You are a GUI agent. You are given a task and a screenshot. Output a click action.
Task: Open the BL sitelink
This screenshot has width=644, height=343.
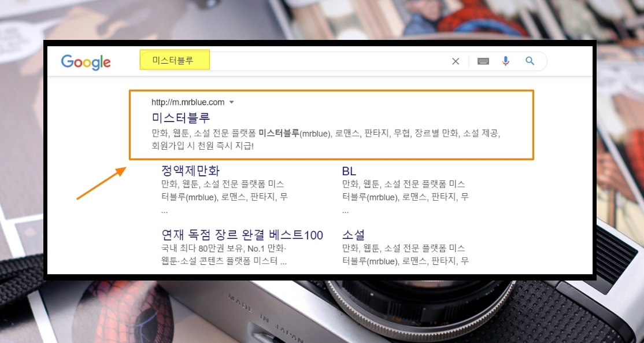349,171
